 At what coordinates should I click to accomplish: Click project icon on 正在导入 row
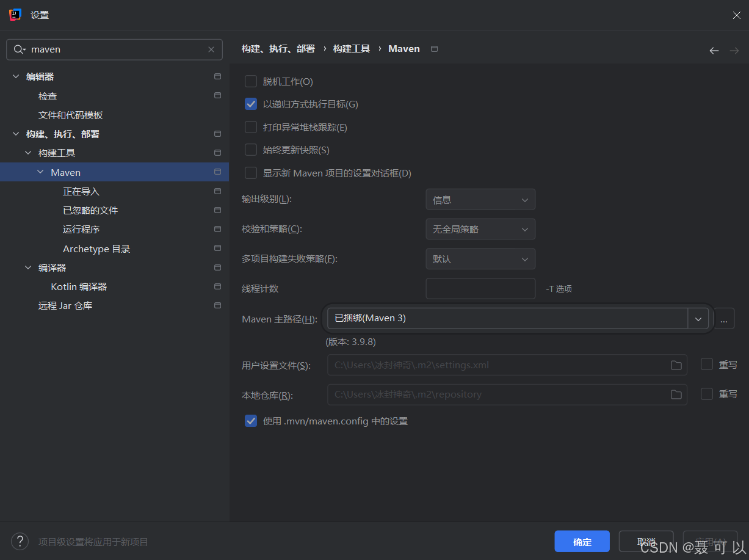click(x=217, y=191)
